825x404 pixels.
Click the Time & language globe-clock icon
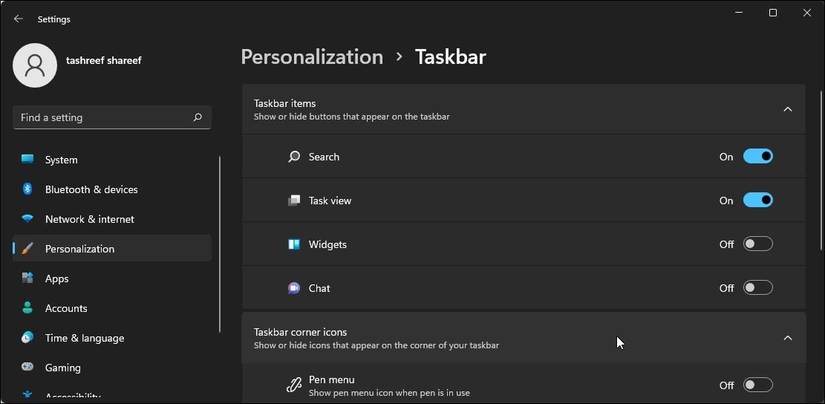(x=27, y=338)
